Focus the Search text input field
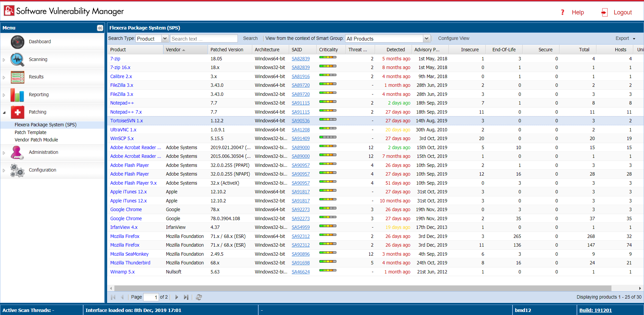644x315 pixels. (x=204, y=39)
